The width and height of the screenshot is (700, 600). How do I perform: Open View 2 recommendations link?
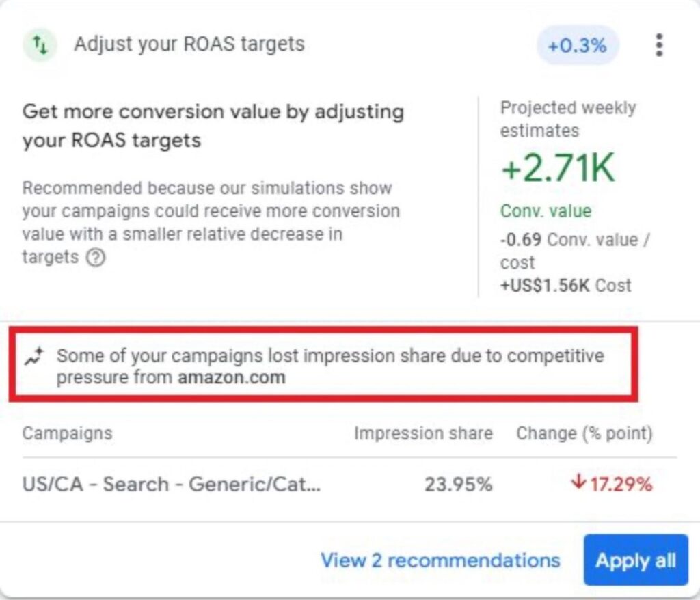coord(440,560)
